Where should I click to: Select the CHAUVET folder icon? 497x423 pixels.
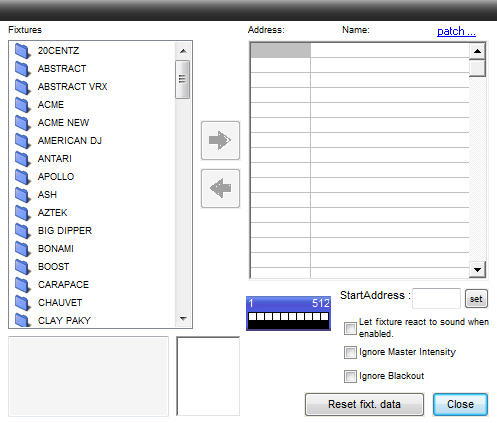(23, 303)
